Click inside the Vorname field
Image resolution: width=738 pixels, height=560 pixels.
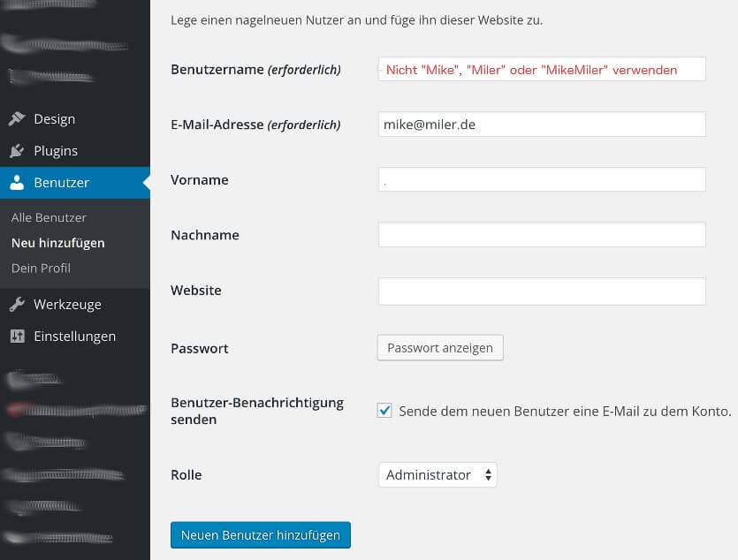click(542, 179)
